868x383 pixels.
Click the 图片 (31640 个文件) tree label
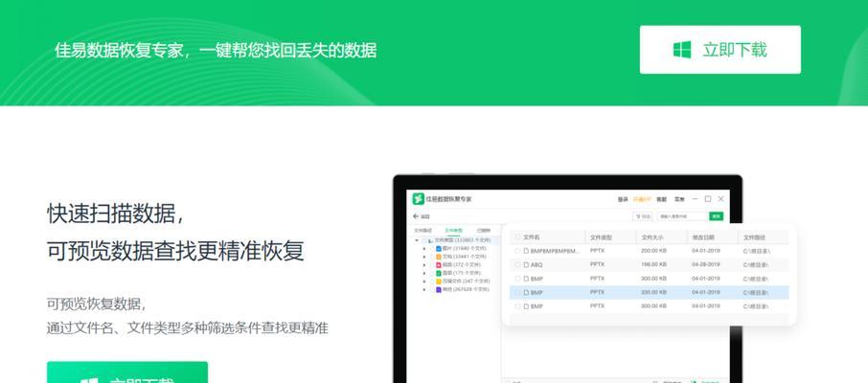pos(465,249)
